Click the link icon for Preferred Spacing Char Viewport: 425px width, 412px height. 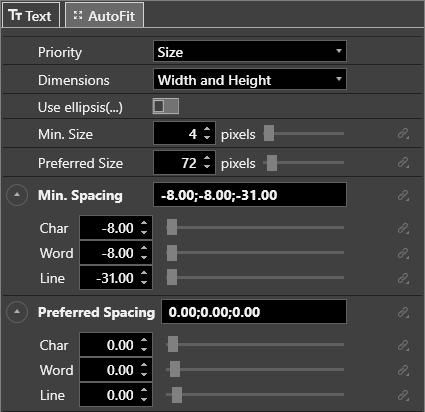(x=403, y=345)
